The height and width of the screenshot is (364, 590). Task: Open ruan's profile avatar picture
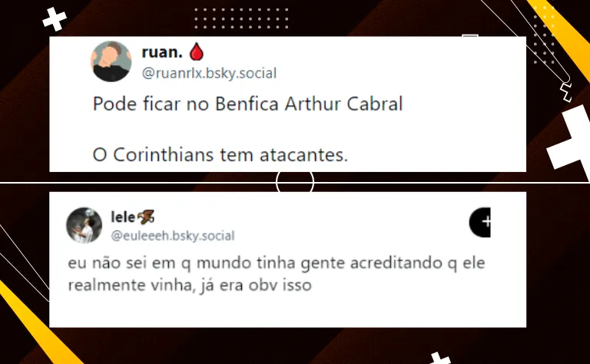pos(111,61)
